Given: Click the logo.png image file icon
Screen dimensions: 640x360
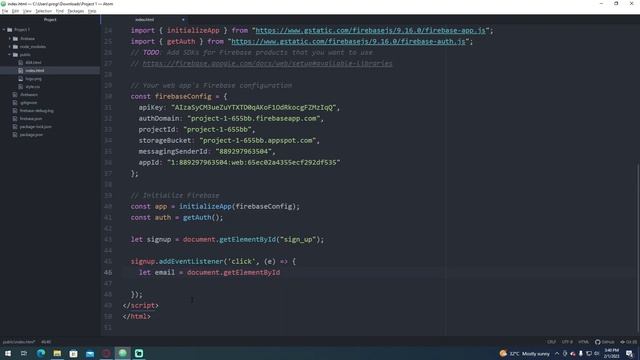Looking at the screenshot, I should (x=21, y=79).
